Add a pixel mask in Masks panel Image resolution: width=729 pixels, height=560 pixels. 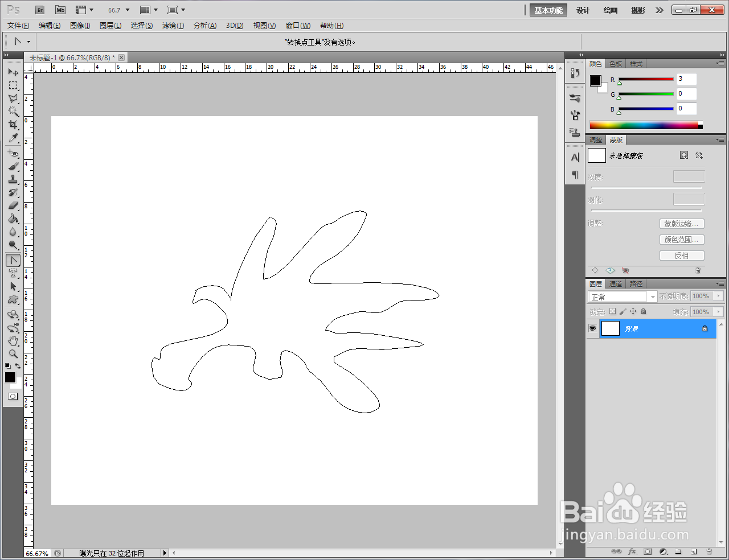click(x=684, y=155)
